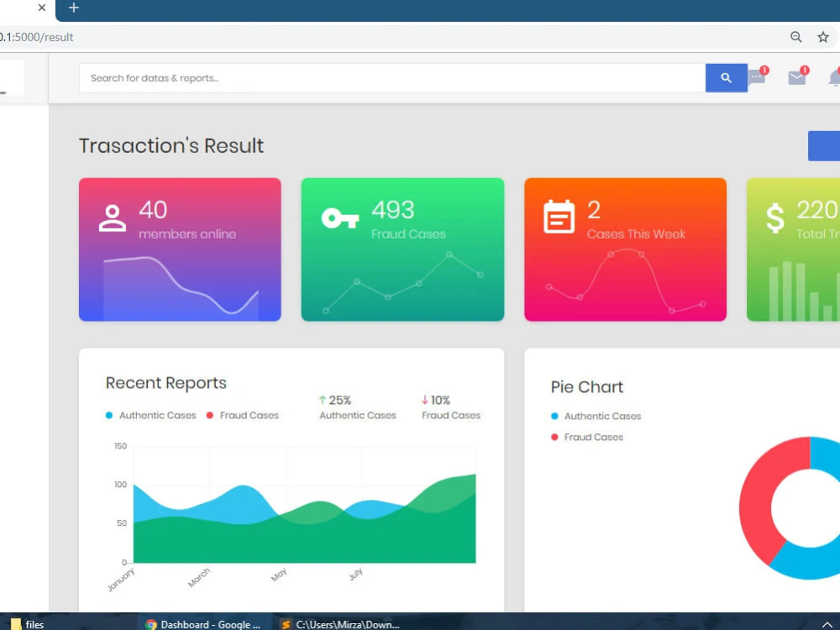Open the Sublime Text taskbar item
This screenshot has width=840, height=630.
point(340,624)
